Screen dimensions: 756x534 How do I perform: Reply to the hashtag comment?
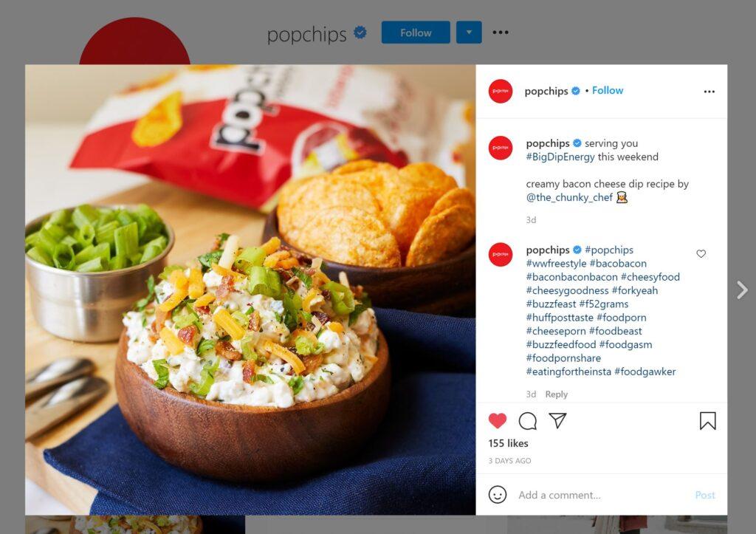point(557,394)
